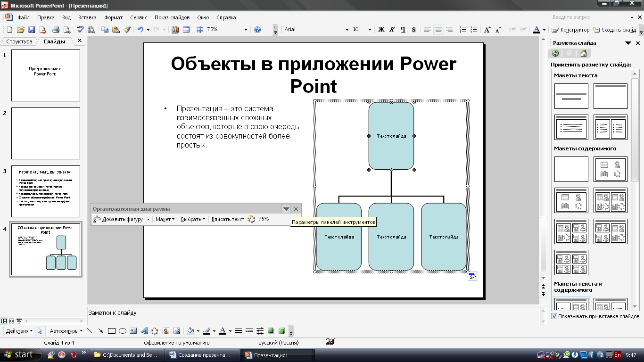This screenshot has height=362, width=644.
Task: Insert a chart using the chart icon
Action: tap(175, 29)
